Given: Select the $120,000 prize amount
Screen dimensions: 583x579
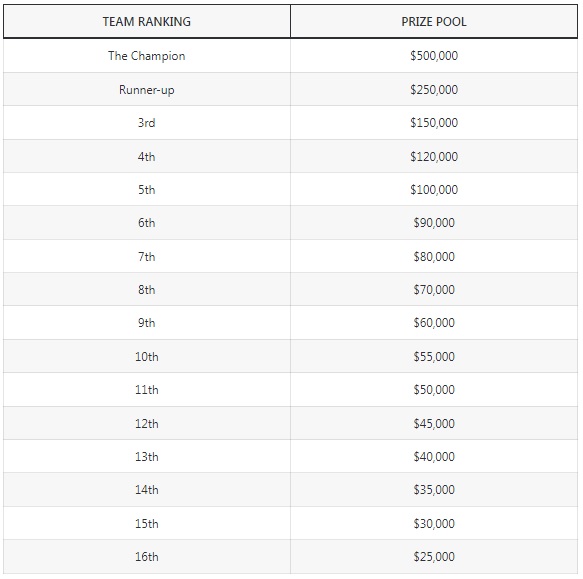Looking at the screenshot, I should pos(434,157).
